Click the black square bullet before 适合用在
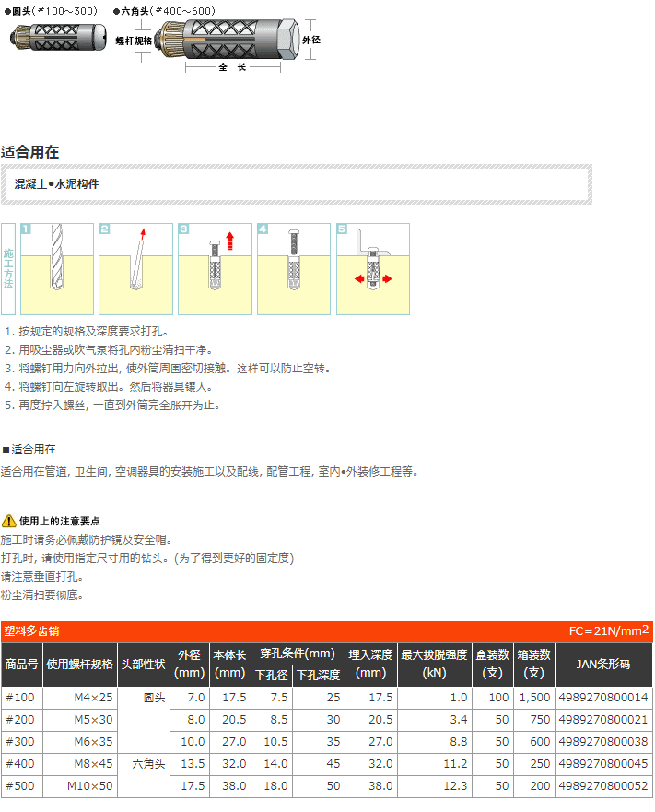 (x=6, y=450)
